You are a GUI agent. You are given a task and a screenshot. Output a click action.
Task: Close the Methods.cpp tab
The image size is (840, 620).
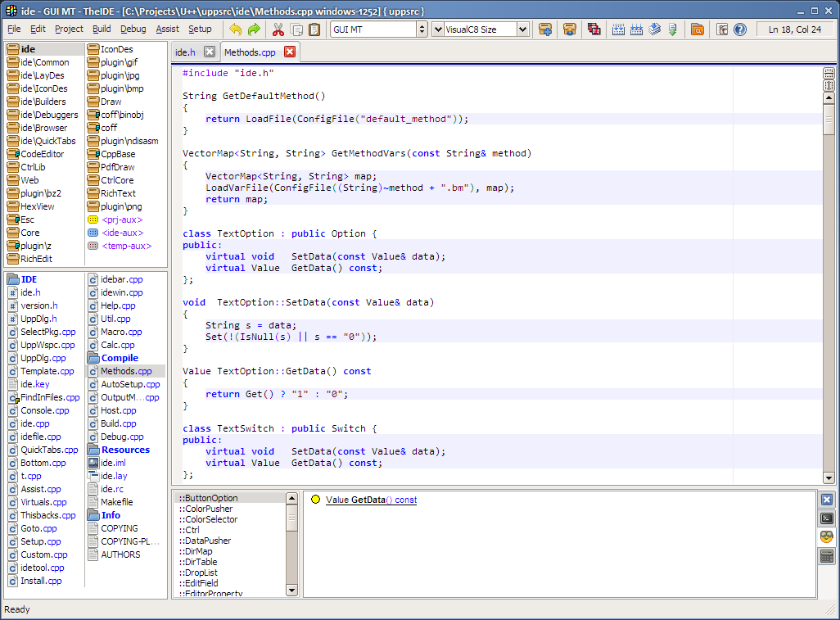tap(290, 52)
